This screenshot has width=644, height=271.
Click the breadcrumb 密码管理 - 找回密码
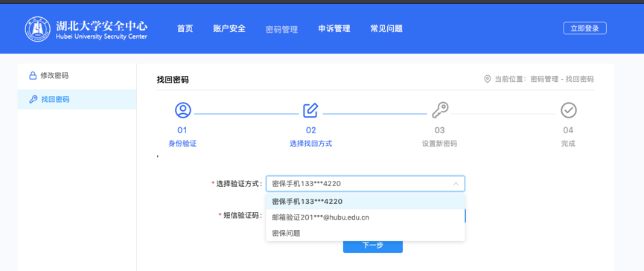(x=562, y=79)
